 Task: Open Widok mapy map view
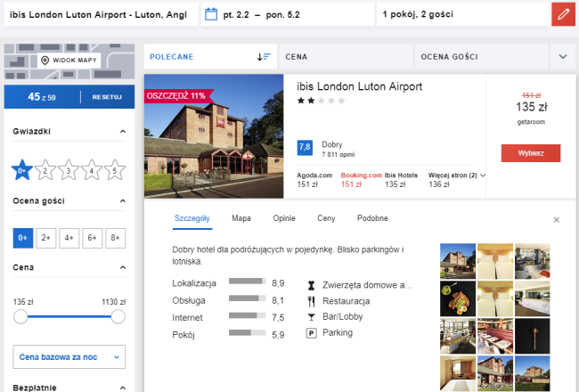click(x=69, y=61)
